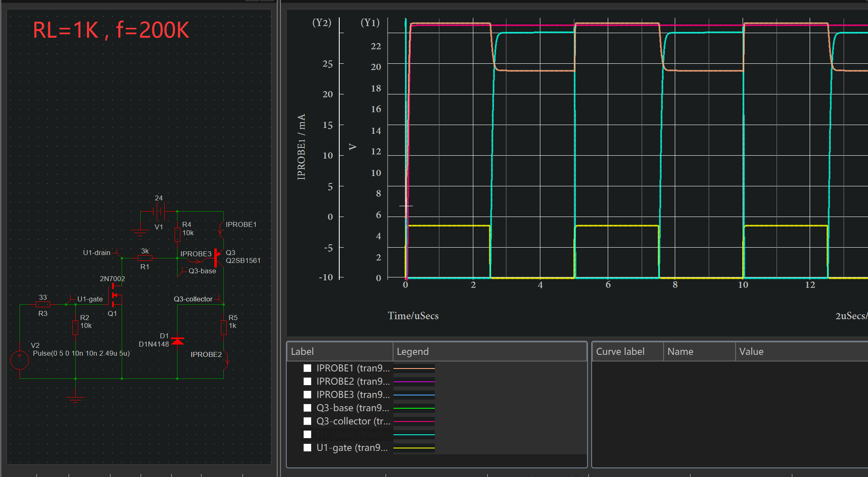Click the (Y1) axis header

click(370, 22)
